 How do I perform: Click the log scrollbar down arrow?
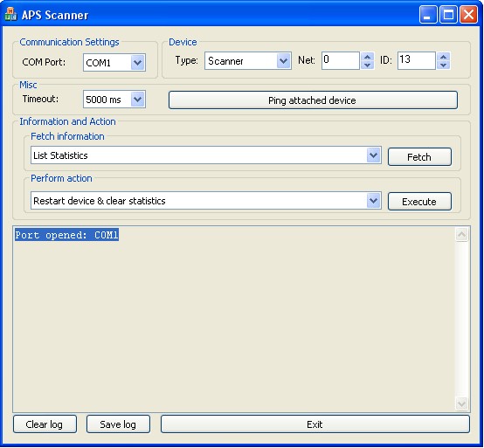pyautogui.click(x=462, y=403)
